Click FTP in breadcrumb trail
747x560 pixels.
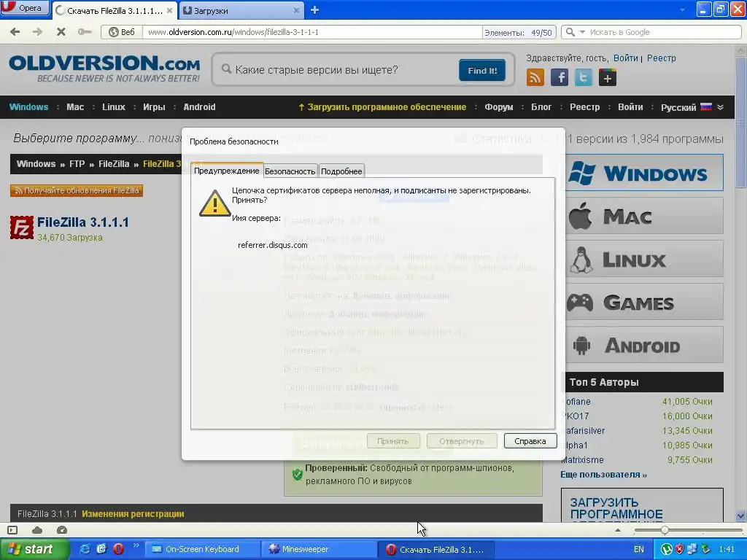pos(77,164)
